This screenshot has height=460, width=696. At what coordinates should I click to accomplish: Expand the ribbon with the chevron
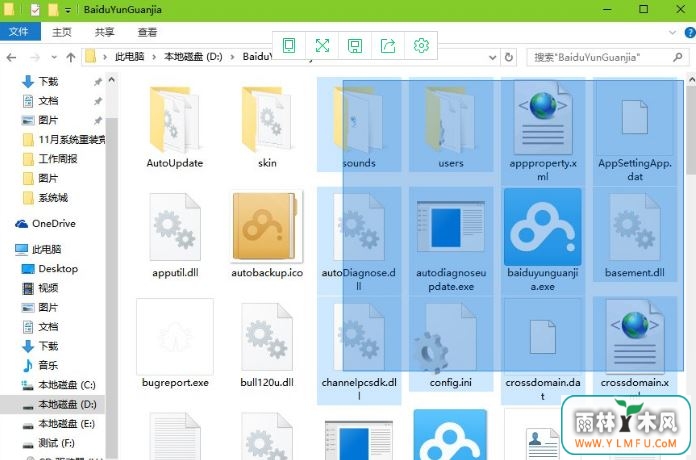tap(672, 32)
